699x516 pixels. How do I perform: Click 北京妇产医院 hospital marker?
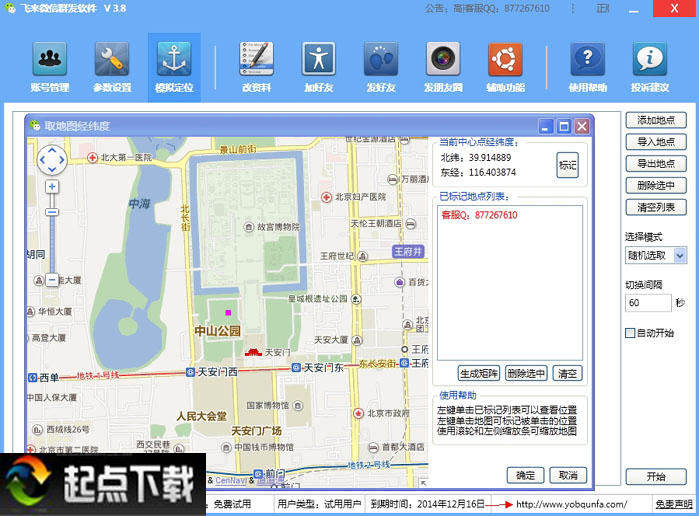pyautogui.click(x=326, y=197)
